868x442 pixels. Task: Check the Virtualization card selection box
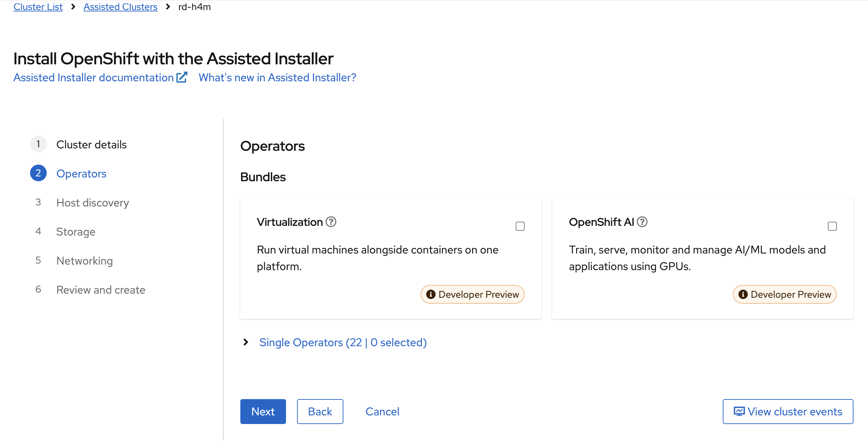(x=520, y=226)
